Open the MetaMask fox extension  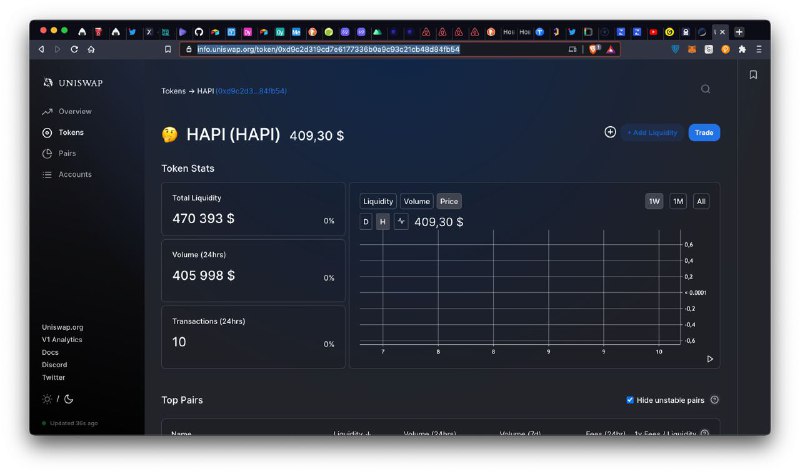692,49
